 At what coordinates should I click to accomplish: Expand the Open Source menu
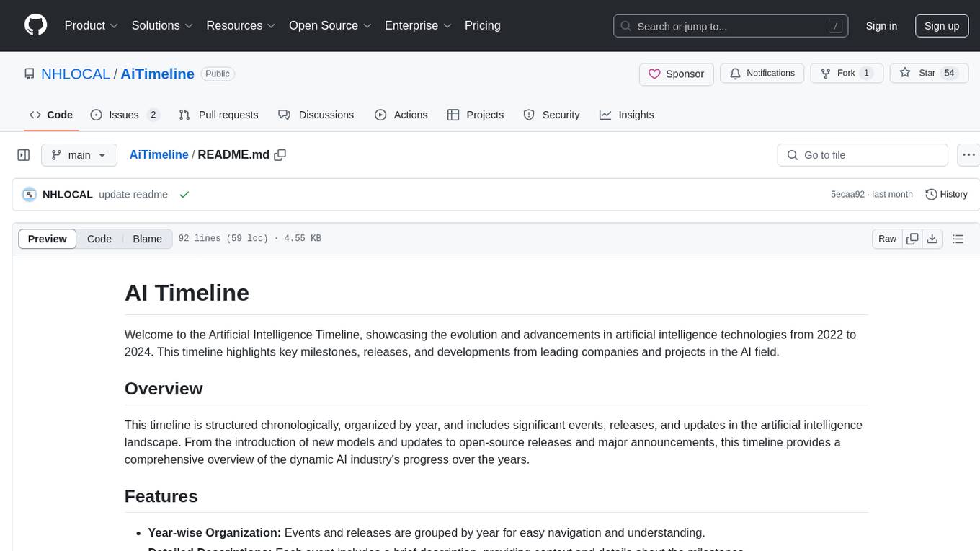pos(330,25)
